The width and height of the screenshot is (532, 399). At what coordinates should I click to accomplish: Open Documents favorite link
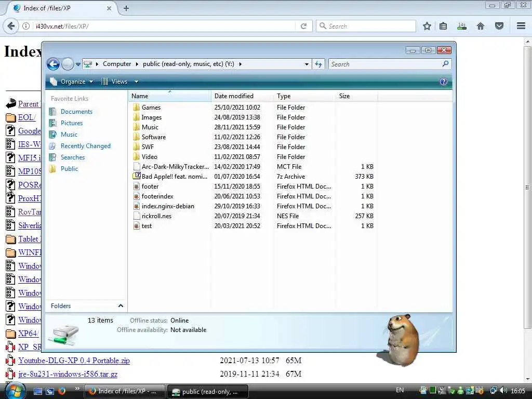76,112
